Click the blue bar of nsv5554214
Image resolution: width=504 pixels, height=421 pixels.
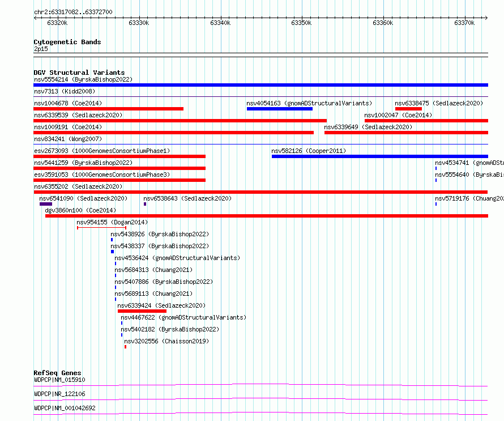(x=260, y=85)
